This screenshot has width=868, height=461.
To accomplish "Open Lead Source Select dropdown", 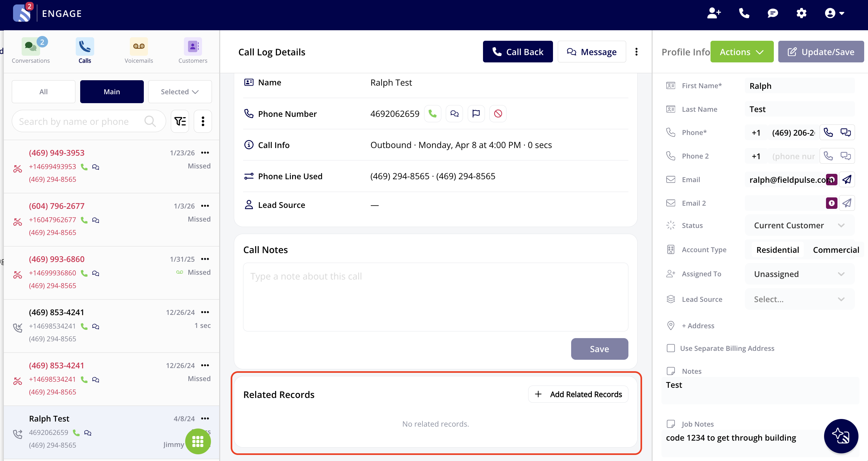I will click(x=799, y=299).
